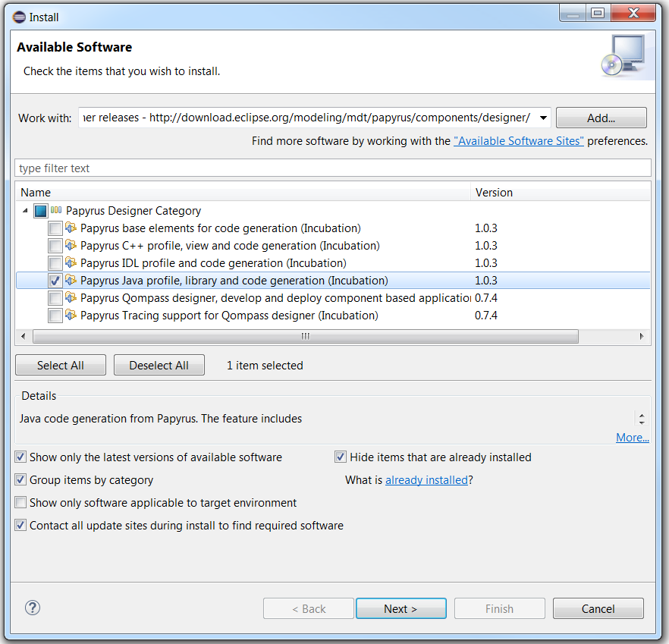
Task: Click the list's left scroll arrow
Action: tap(23, 336)
